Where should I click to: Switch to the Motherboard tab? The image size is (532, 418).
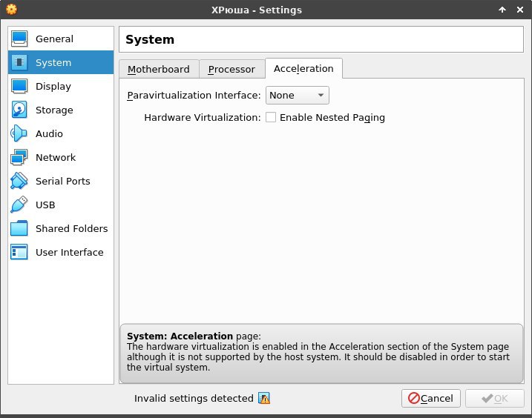pyautogui.click(x=159, y=69)
